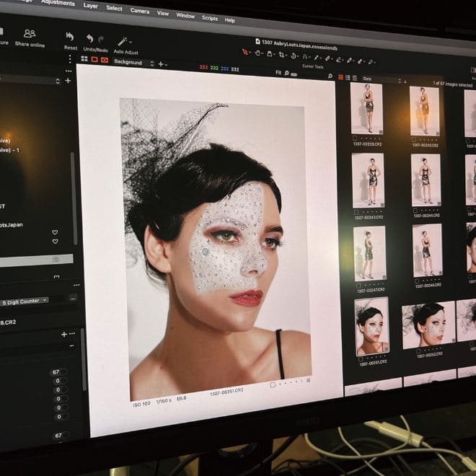Click the Undo arrow icon
Viewport: 476px width, 476px height.
pyautogui.click(x=89, y=38)
